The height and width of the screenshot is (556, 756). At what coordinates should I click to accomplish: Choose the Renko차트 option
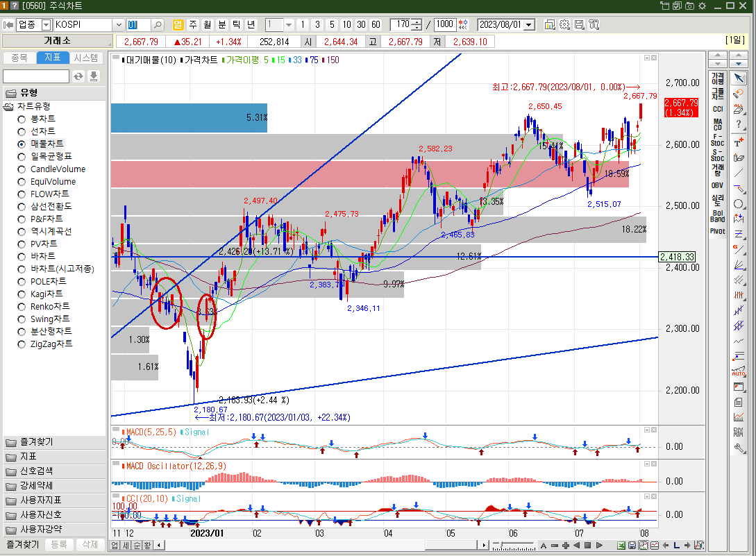(x=44, y=306)
